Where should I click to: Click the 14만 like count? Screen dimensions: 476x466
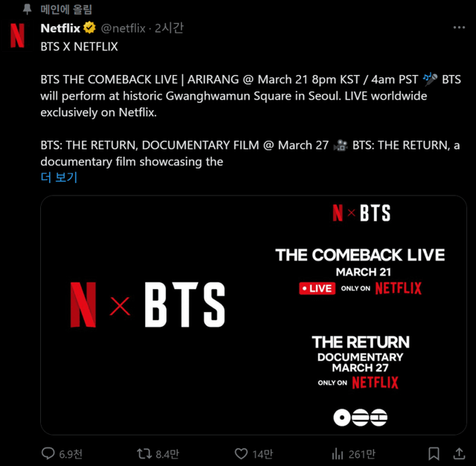point(263,453)
